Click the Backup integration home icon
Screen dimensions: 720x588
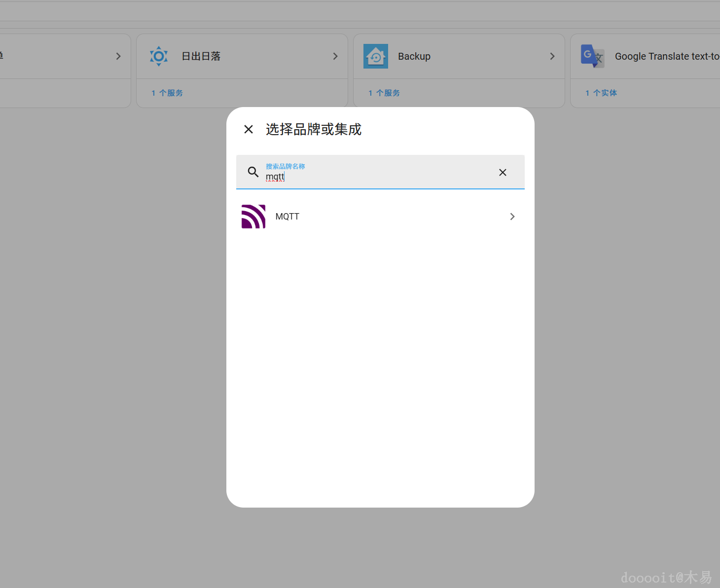click(x=375, y=56)
